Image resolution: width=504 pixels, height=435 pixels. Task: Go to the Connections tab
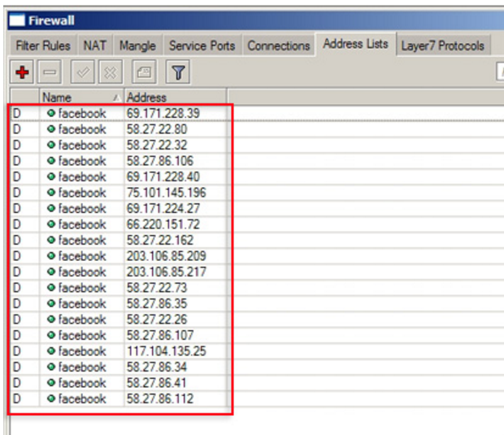coord(279,46)
